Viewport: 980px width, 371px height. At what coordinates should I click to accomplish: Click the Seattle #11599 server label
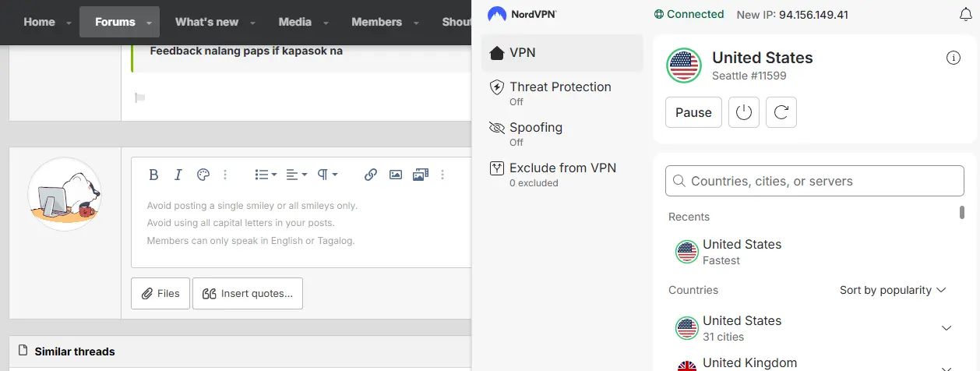(749, 76)
